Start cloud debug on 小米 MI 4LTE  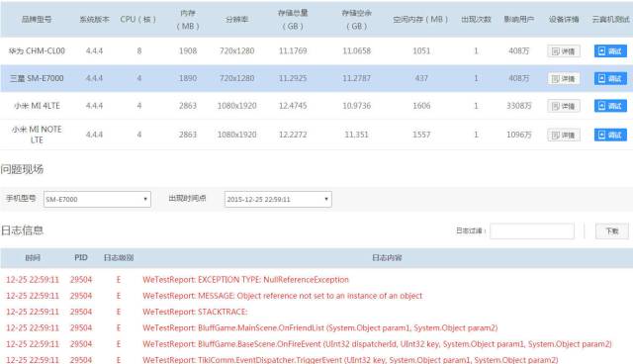coord(610,106)
